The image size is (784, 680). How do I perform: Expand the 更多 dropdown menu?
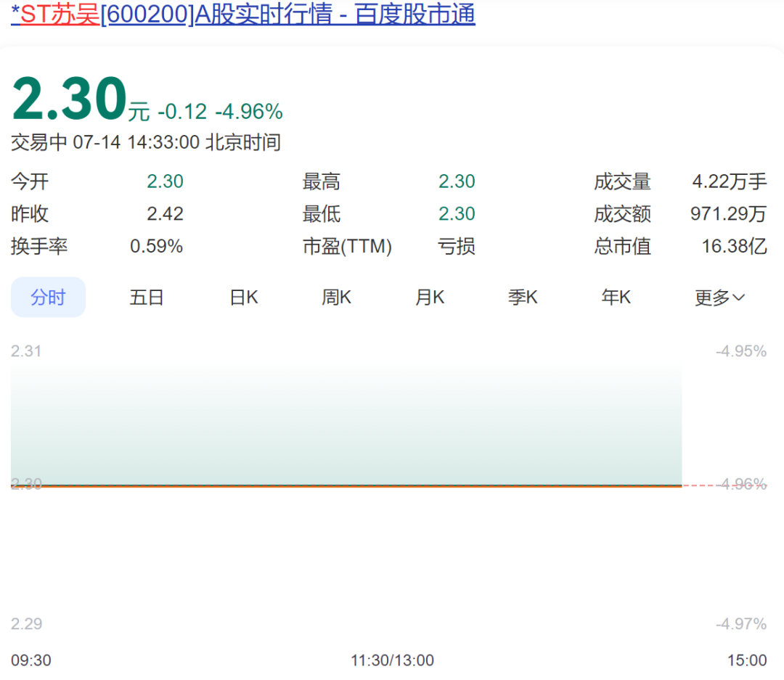(x=719, y=298)
